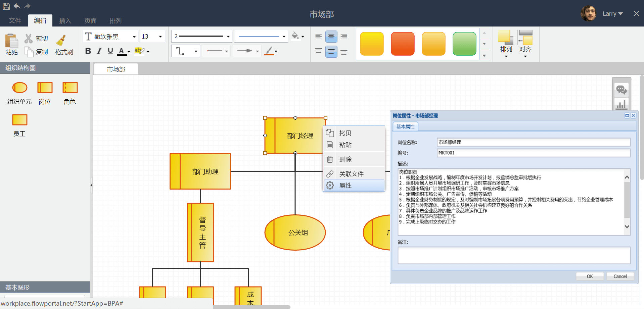Pick the green shape style swatch
The image size is (644, 309).
(x=464, y=44)
